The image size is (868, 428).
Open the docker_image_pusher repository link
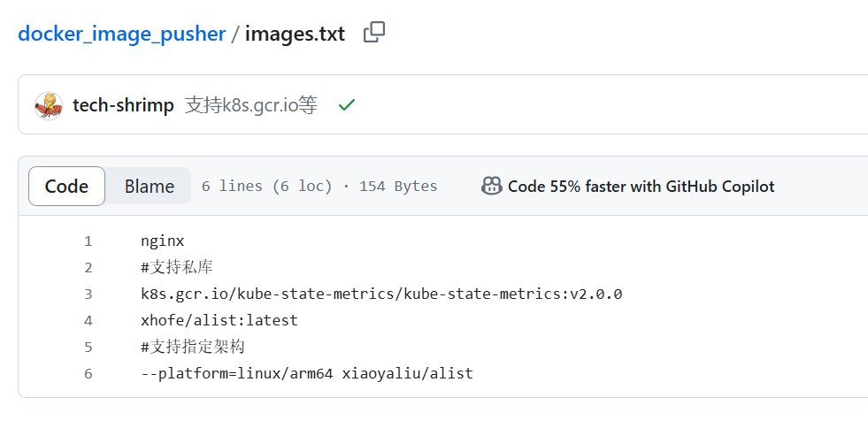(x=122, y=34)
